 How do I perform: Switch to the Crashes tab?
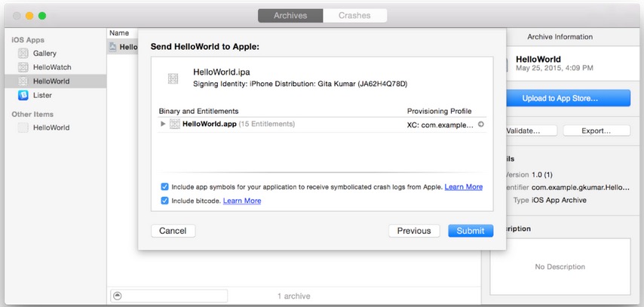354,15
